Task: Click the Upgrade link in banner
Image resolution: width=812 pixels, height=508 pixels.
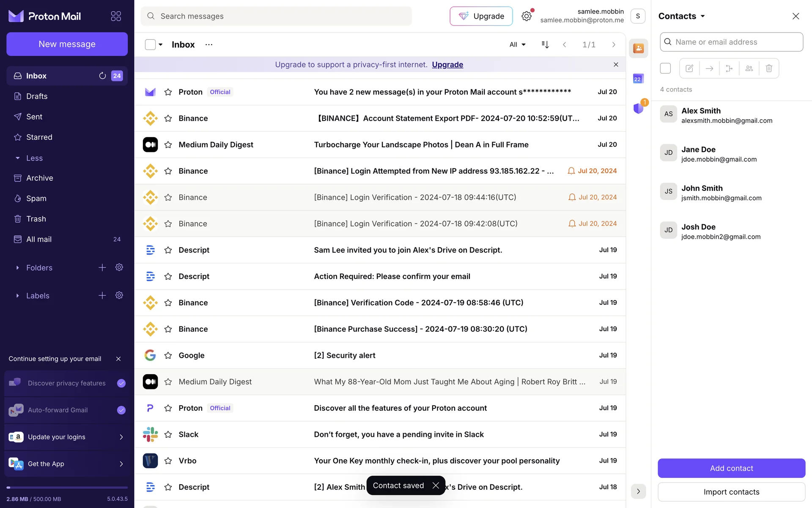Action: [447, 64]
